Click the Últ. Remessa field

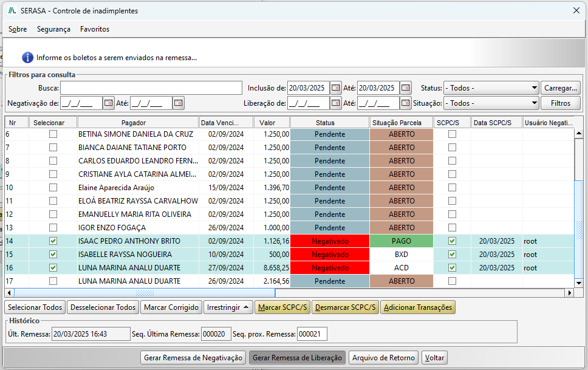coord(91,334)
